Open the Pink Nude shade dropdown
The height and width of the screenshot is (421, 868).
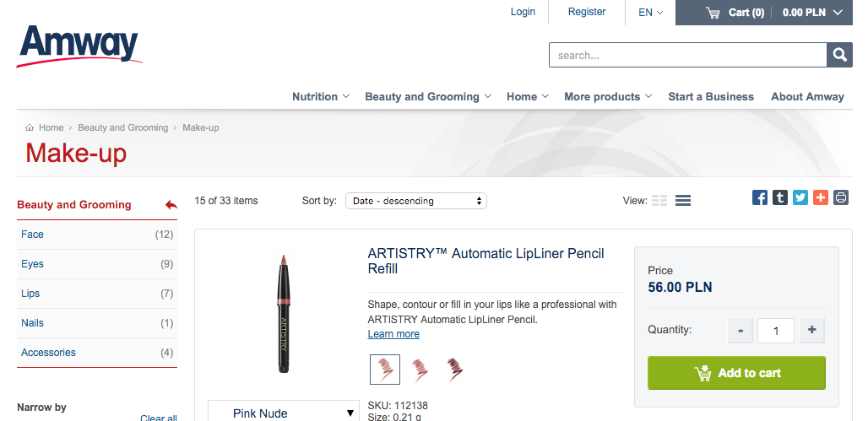coord(284,412)
